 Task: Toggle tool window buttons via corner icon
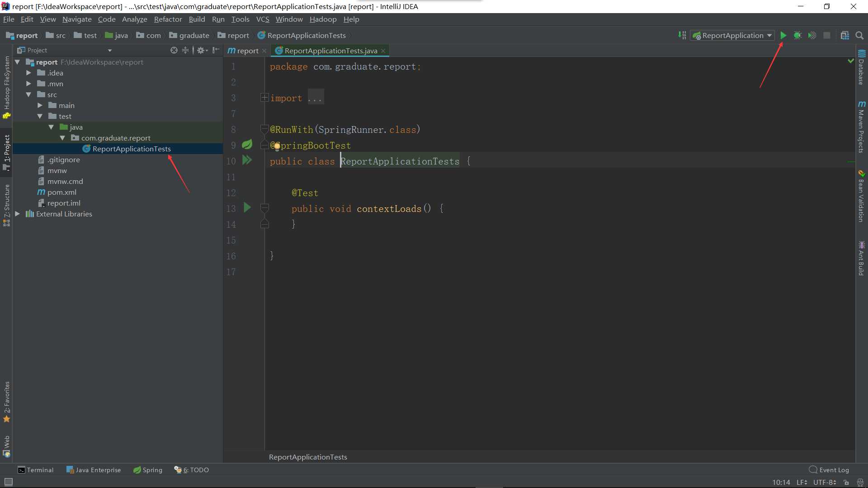pos(9,482)
